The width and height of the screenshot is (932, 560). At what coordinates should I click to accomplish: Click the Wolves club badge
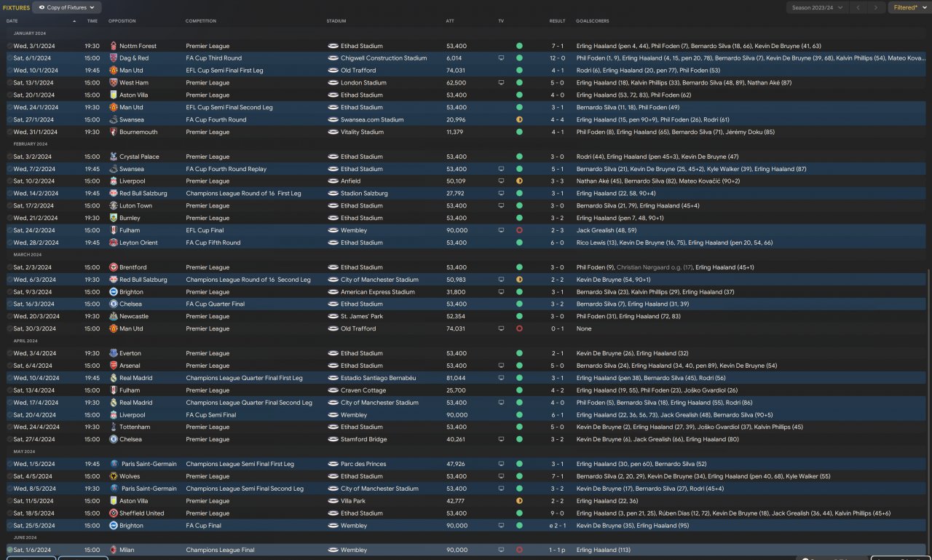click(x=114, y=476)
